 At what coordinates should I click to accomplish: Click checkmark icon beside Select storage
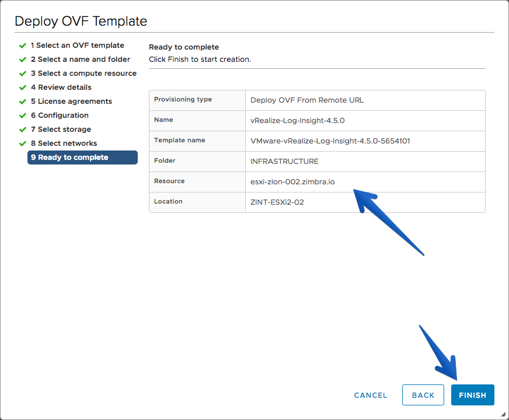pos(22,129)
